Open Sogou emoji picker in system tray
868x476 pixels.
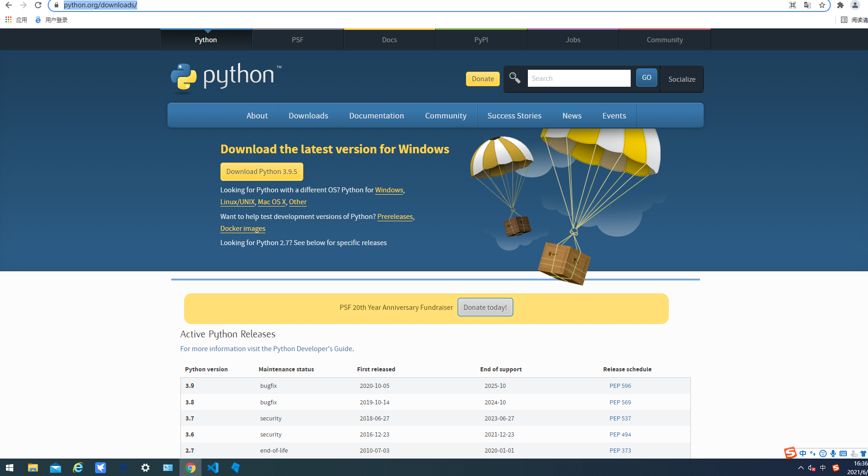[x=823, y=453]
